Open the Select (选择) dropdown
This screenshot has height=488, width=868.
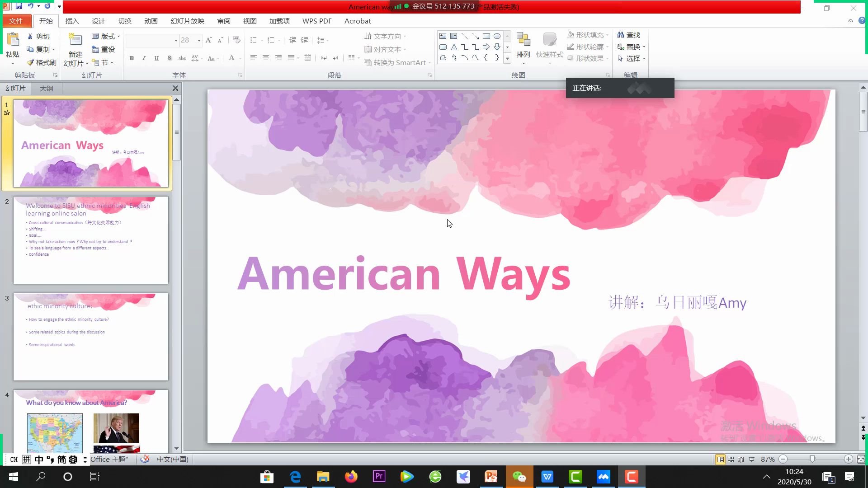pyautogui.click(x=631, y=58)
